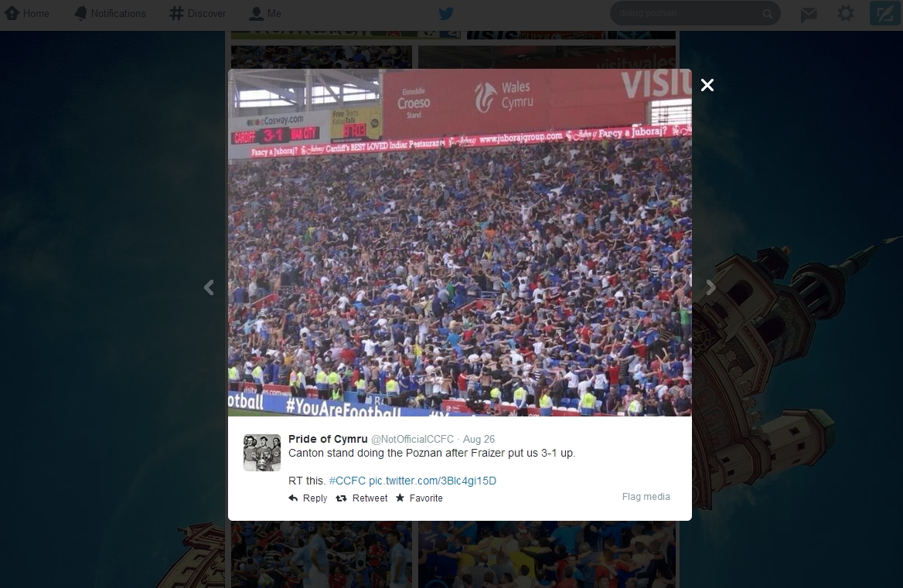Close the photo lightbox with X

tap(707, 85)
